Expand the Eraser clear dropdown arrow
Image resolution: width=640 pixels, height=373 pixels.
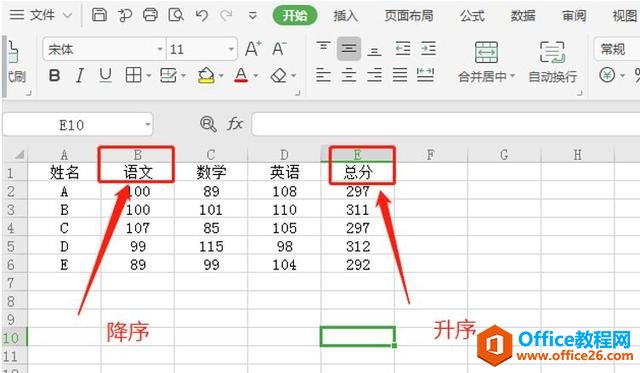pos(293,76)
